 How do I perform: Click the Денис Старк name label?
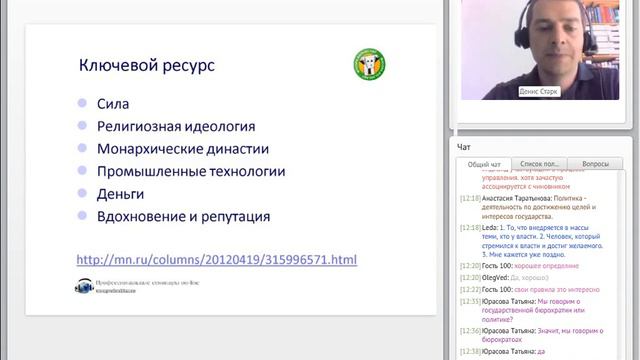[x=538, y=91]
